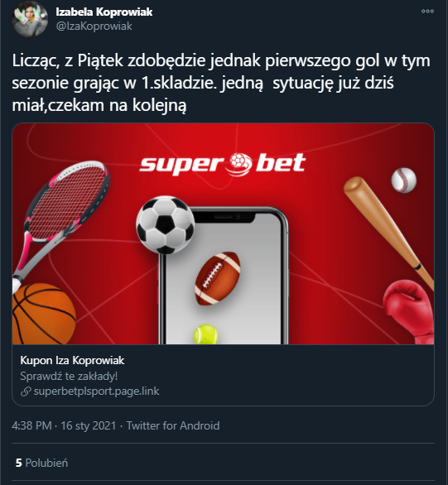The height and width of the screenshot is (485, 448).
Task: Click the yellow tennis ball graphic
Action: pyautogui.click(x=205, y=334)
